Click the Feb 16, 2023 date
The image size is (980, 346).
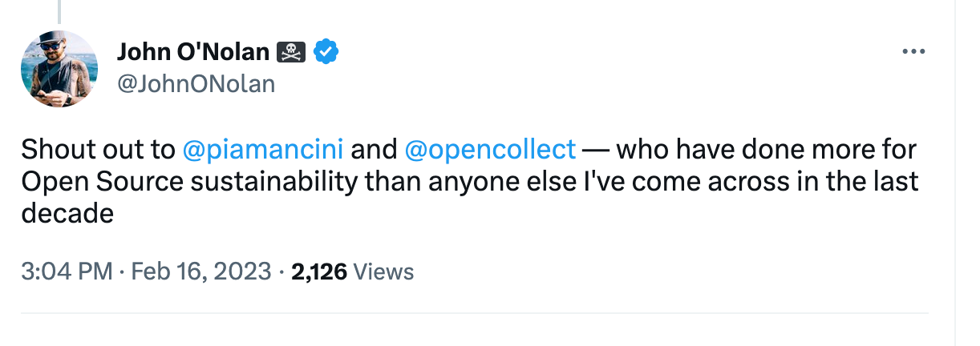click(x=201, y=272)
